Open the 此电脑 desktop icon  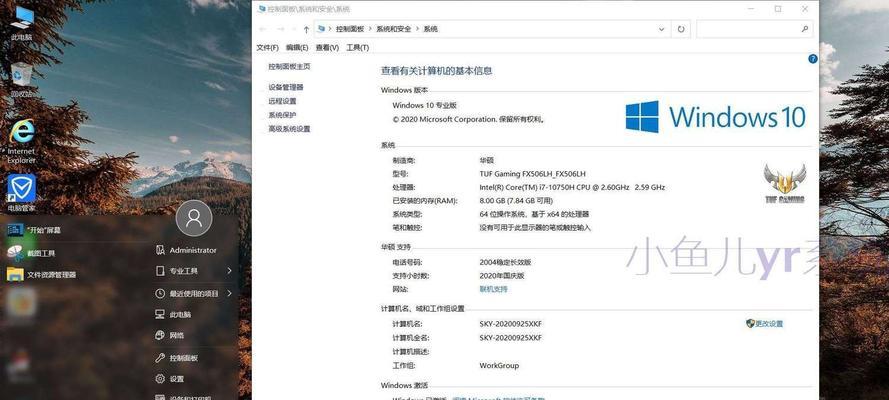pyautogui.click(x=21, y=24)
